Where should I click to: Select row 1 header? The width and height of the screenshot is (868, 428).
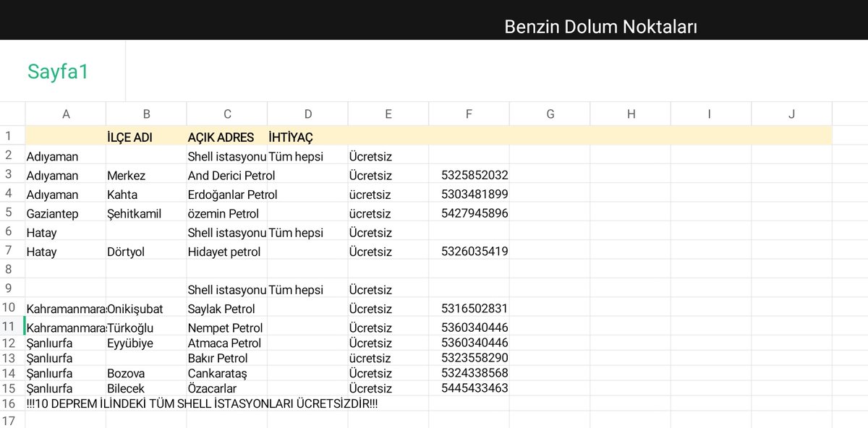12,136
